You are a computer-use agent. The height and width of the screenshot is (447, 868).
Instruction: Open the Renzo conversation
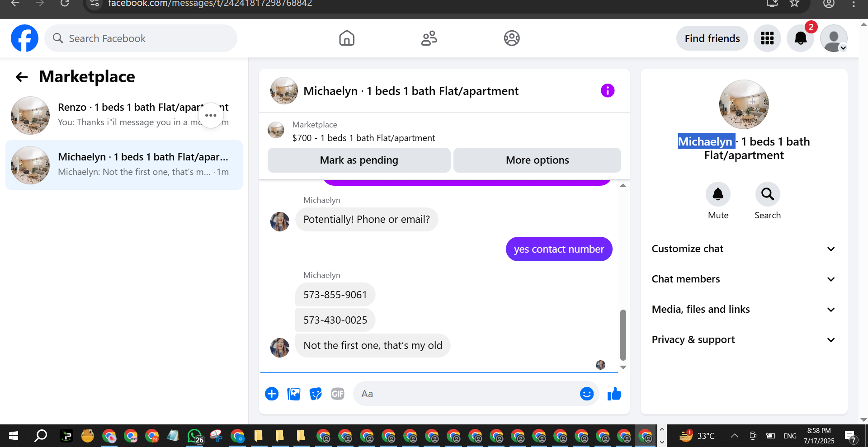(x=124, y=115)
